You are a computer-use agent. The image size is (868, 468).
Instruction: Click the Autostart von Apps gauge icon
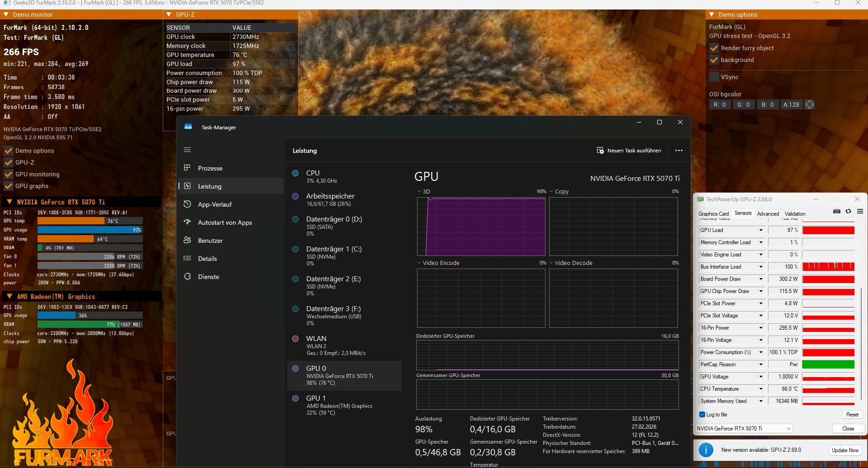pyautogui.click(x=187, y=222)
